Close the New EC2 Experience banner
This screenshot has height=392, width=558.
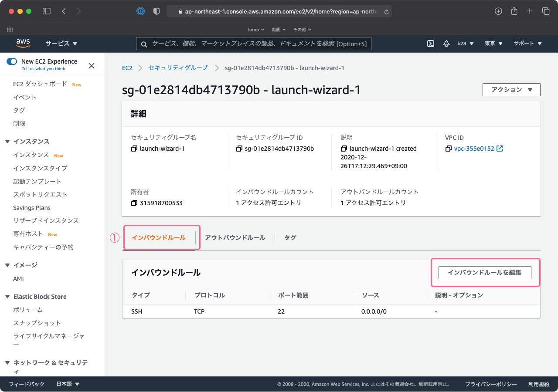pyautogui.click(x=92, y=66)
